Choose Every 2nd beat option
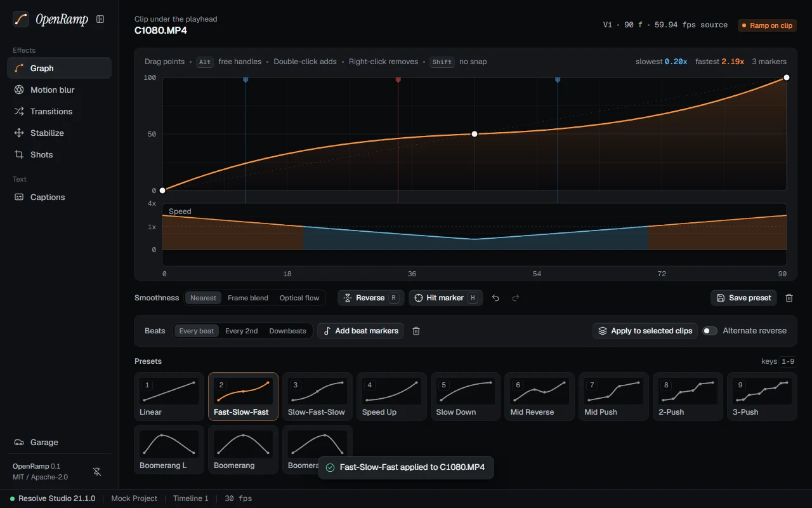 pyautogui.click(x=242, y=331)
